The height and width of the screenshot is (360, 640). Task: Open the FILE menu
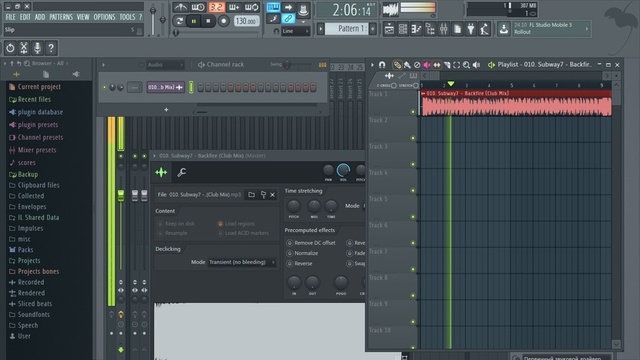(x=11, y=17)
